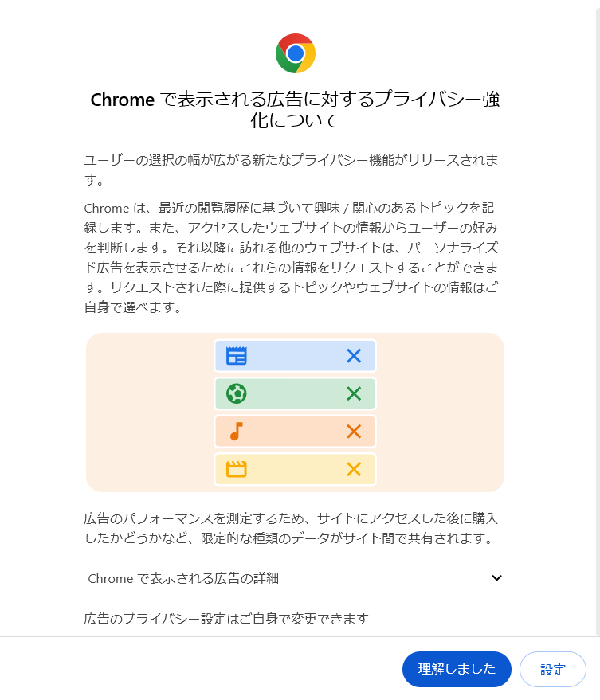Remove the music topic with orange X

pos(354,432)
